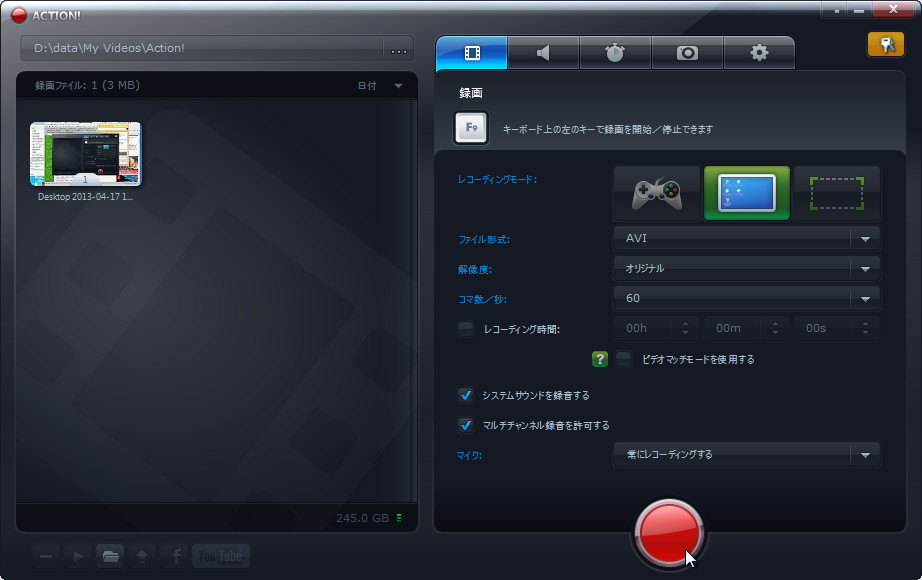
Task: Open the 日付 sort dropdown
Action: (x=380, y=86)
